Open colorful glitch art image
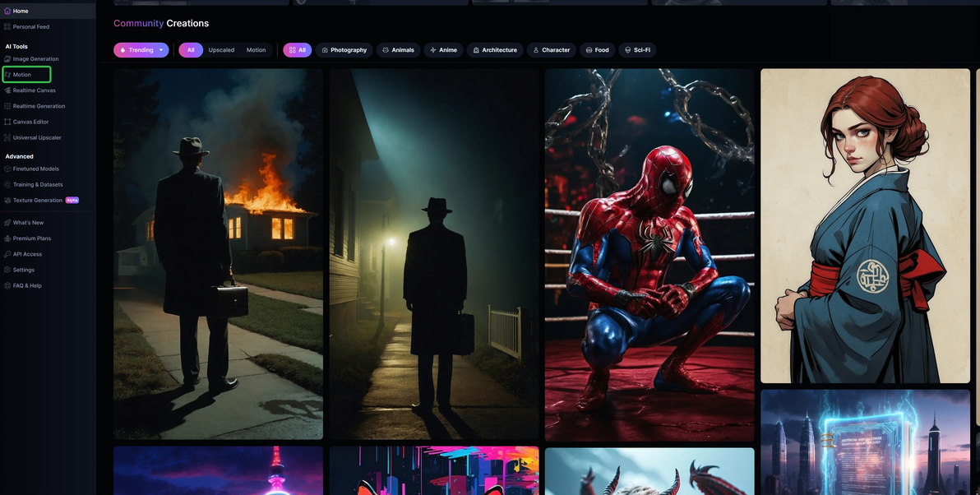Image resolution: width=980 pixels, height=495 pixels. (x=434, y=470)
